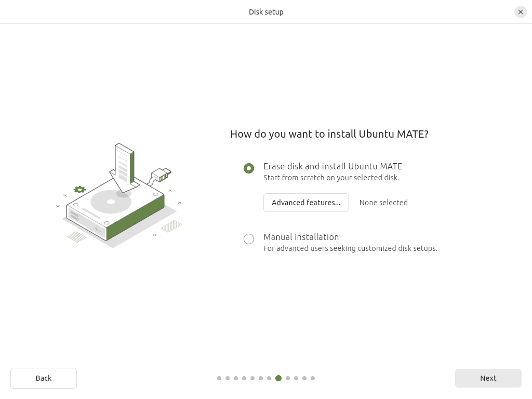Image resolution: width=532 pixels, height=399 pixels.
Task: Click the highlighted green progress dot
Action: tap(278, 378)
